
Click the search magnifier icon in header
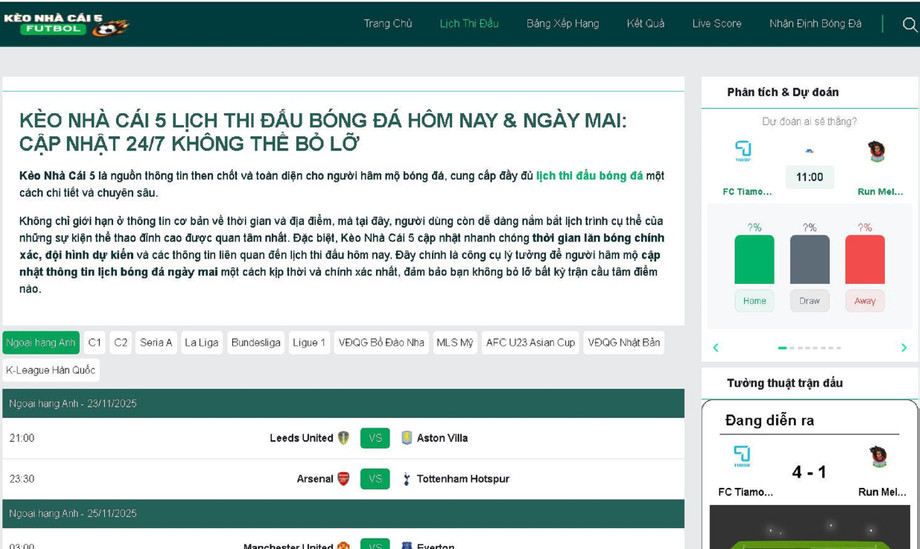pyautogui.click(x=909, y=24)
